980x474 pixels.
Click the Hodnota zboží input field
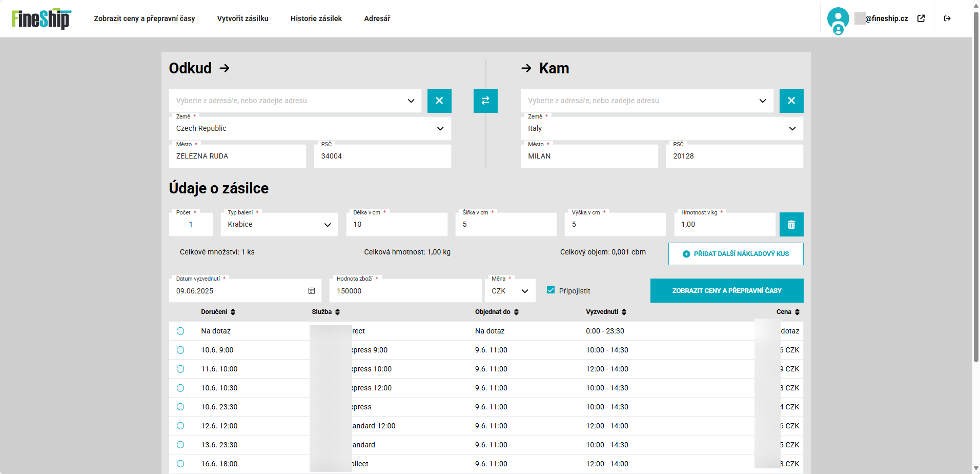405,291
